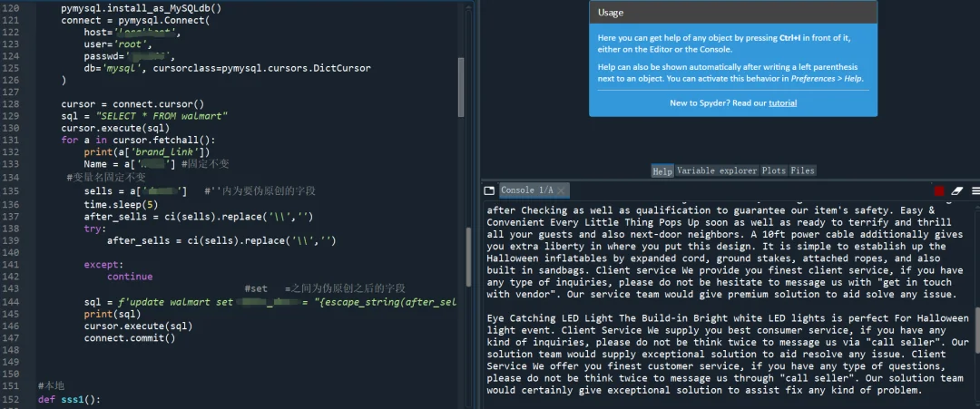Click the print(a['brand_link']) line
Image resolution: width=980 pixels, height=409 pixels.
tap(146, 151)
